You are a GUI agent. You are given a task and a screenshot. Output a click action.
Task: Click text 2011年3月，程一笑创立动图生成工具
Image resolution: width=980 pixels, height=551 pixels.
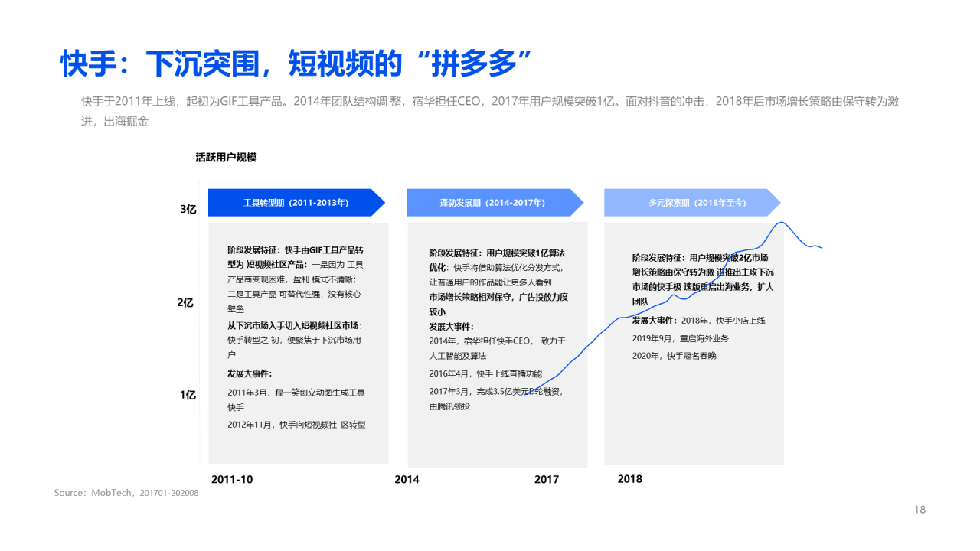point(296,392)
